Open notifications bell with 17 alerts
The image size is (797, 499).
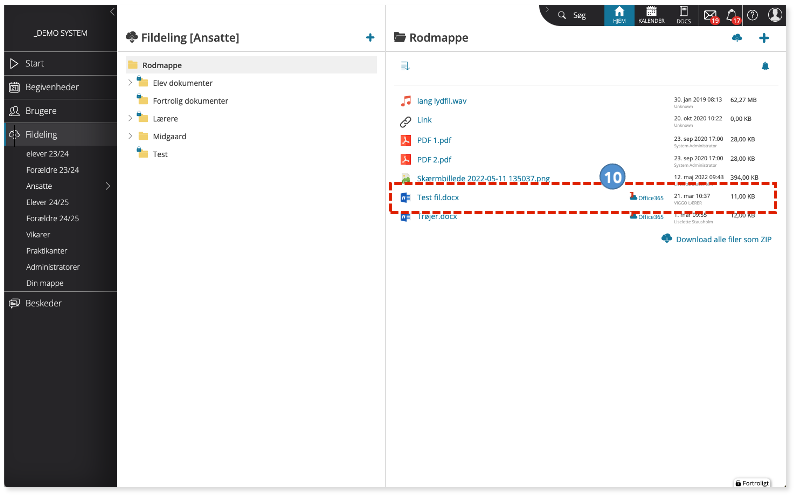point(732,15)
